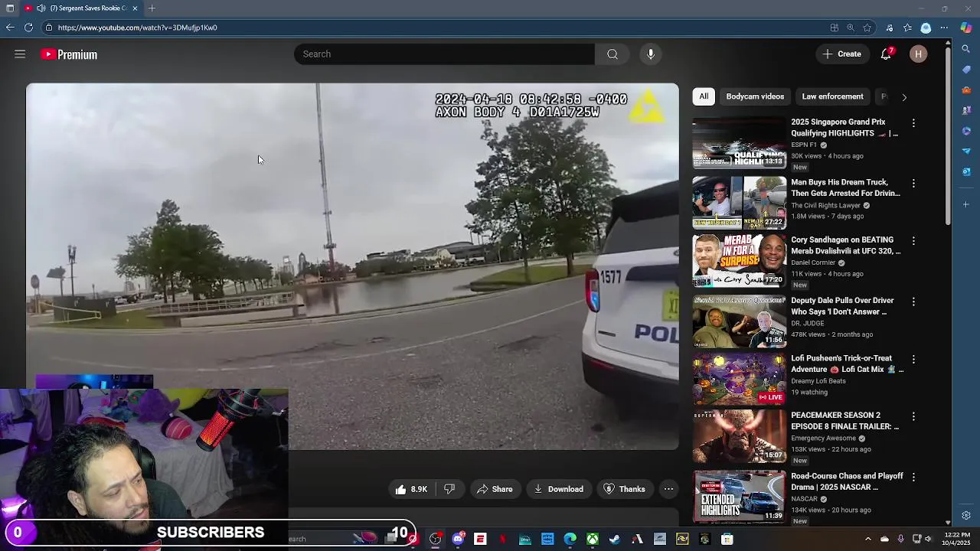Open Man Buys His Dream Truck video
The image size is (980, 551).
point(845,187)
